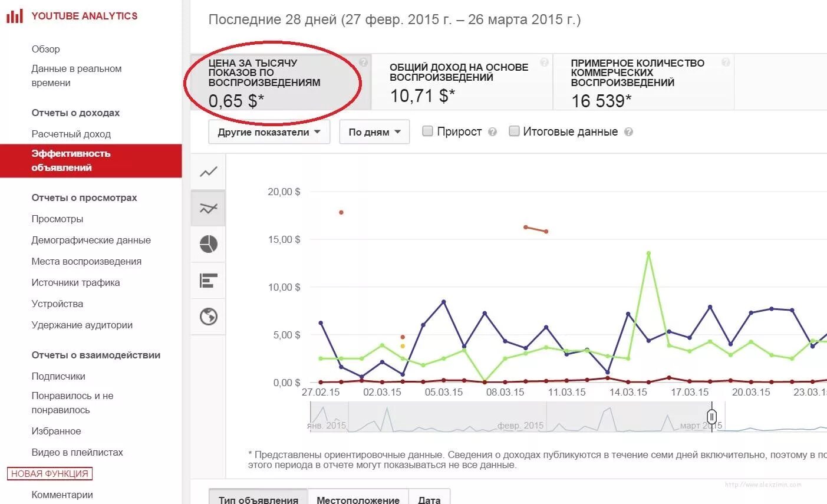Click the НОВАЯ ФУНКЦИЯ badge

click(x=50, y=473)
